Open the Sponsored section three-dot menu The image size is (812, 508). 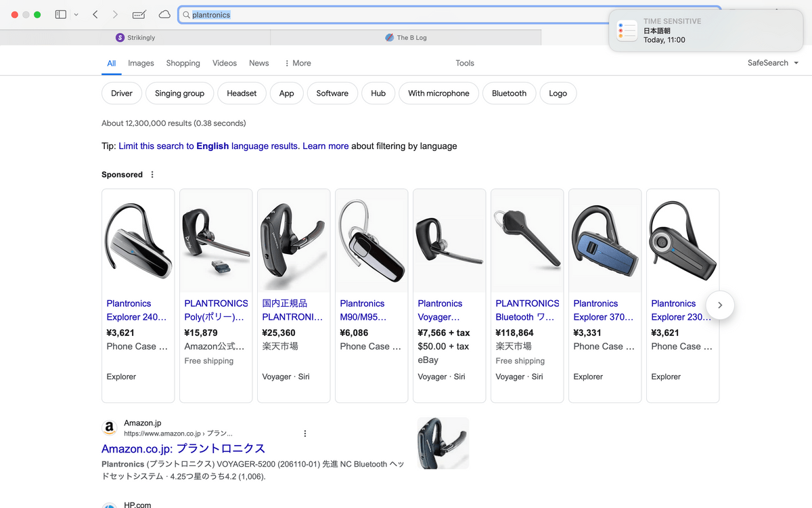coord(152,175)
